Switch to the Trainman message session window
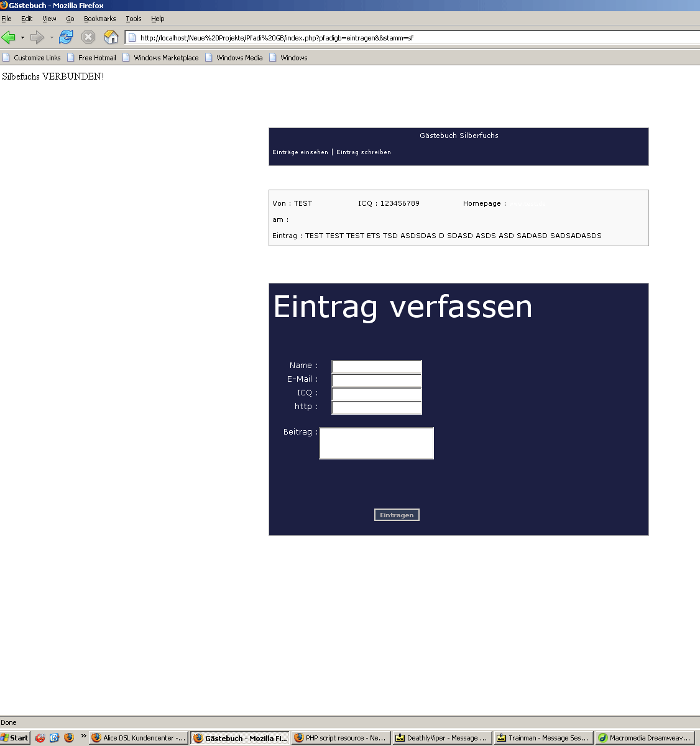This screenshot has height=746, width=700. 543,738
